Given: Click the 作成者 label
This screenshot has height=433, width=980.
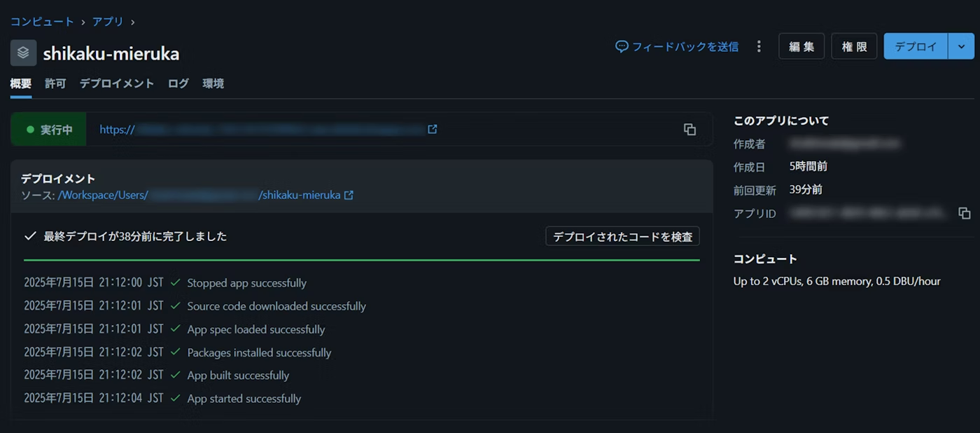Looking at the screenshot, I should (749, 144).
